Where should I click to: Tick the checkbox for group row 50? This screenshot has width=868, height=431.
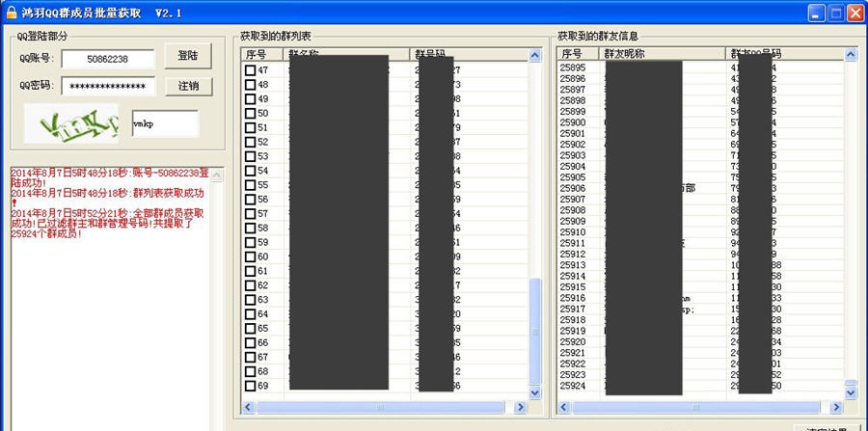[250, 114]
